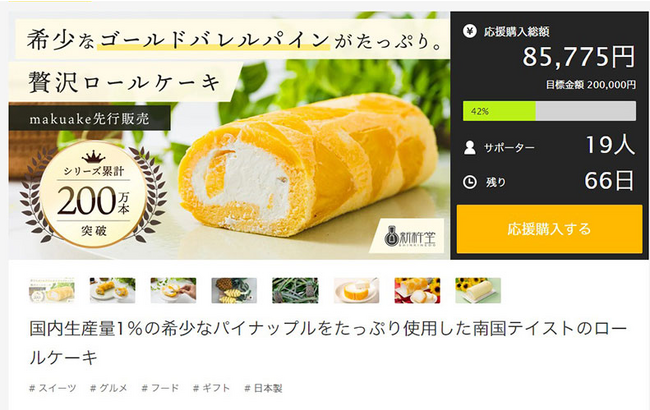Open the #ギフト tag
650x410 pixels.
211,388
